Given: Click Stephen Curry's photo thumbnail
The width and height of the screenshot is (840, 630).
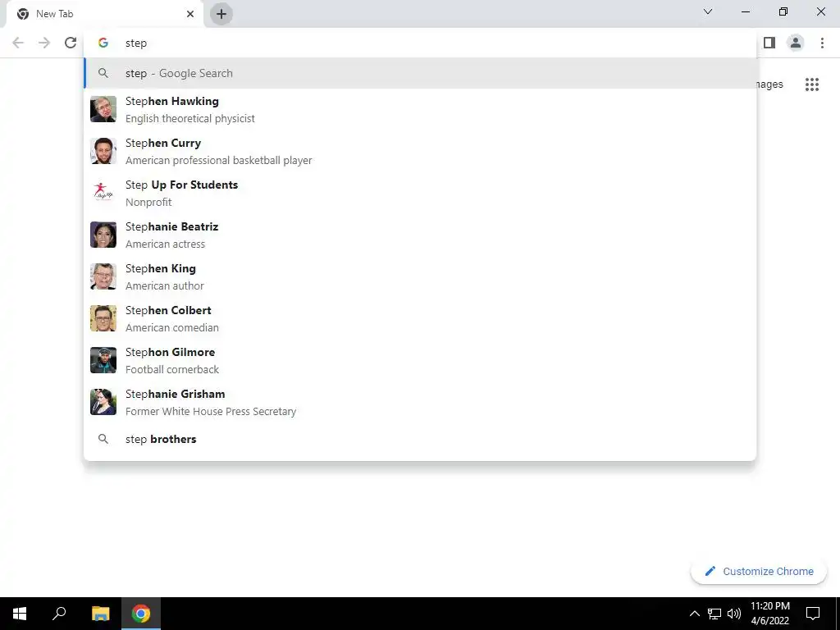Looking at the screenshot, I should [x=103, y=151].
